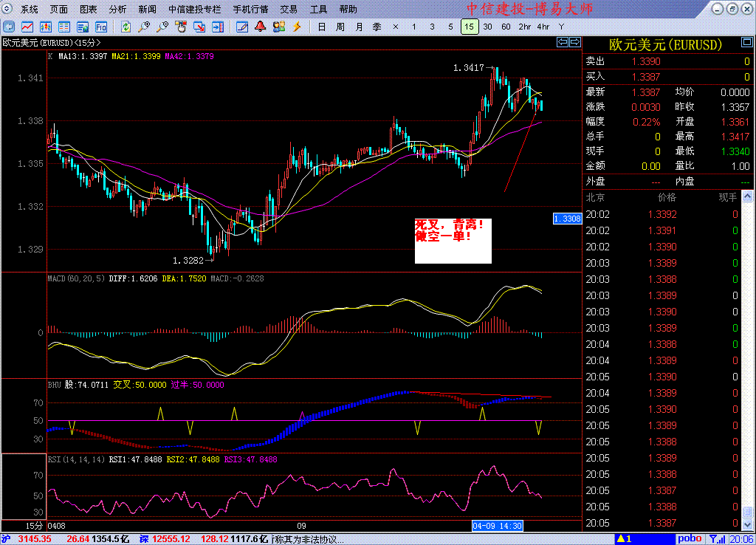The width and height of the screenshot is (756, 545).
Task: Click the pobo label in status bar
Action: pyautogui.click(x=690, y=539)
